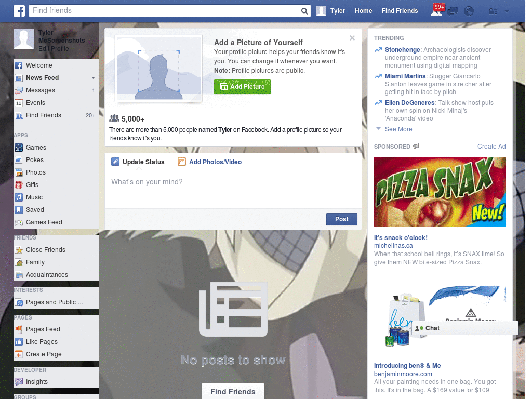532x399 pixels.
Task: Open Pages and Public feed icon
Action: point(19,302)
